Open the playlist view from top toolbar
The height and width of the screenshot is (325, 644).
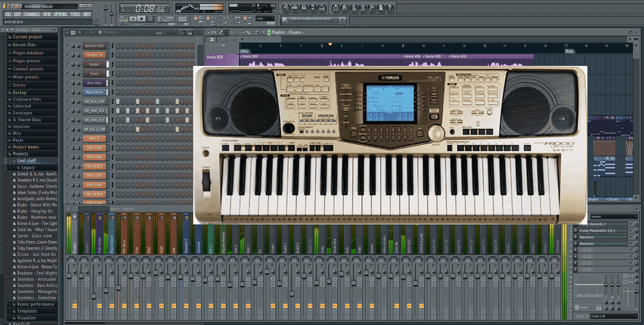pyautogui.click(x=286, y=8)
